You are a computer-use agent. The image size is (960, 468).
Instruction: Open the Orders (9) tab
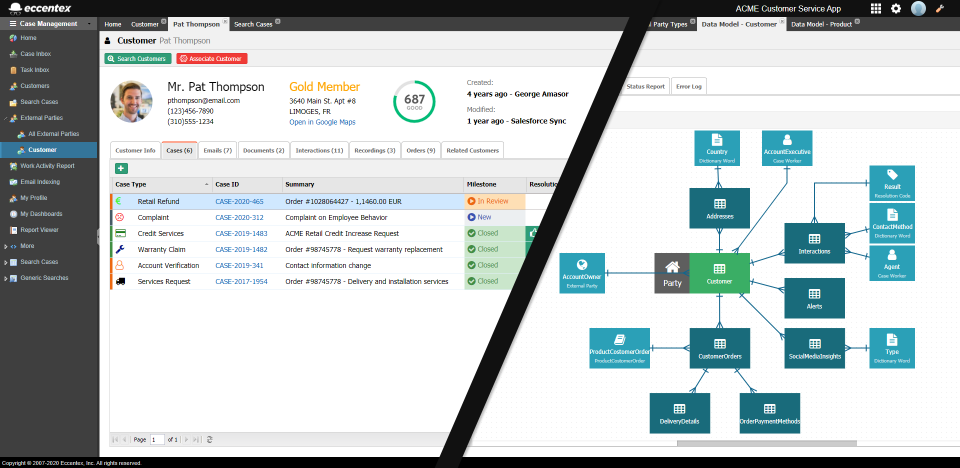point(421,150)
